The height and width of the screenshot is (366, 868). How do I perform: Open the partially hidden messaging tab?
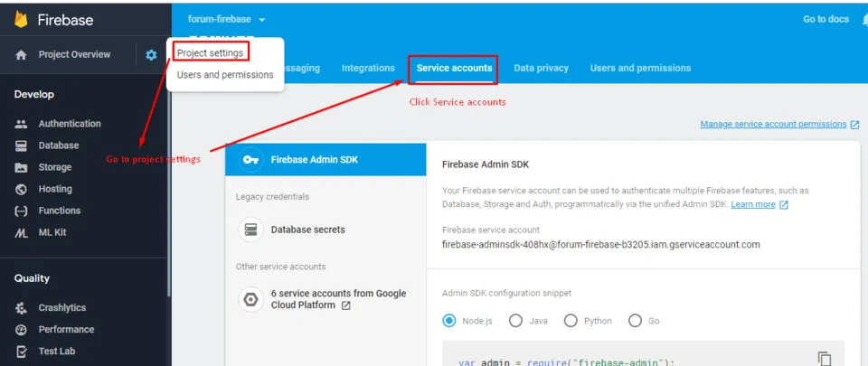[x=302, y=69]
